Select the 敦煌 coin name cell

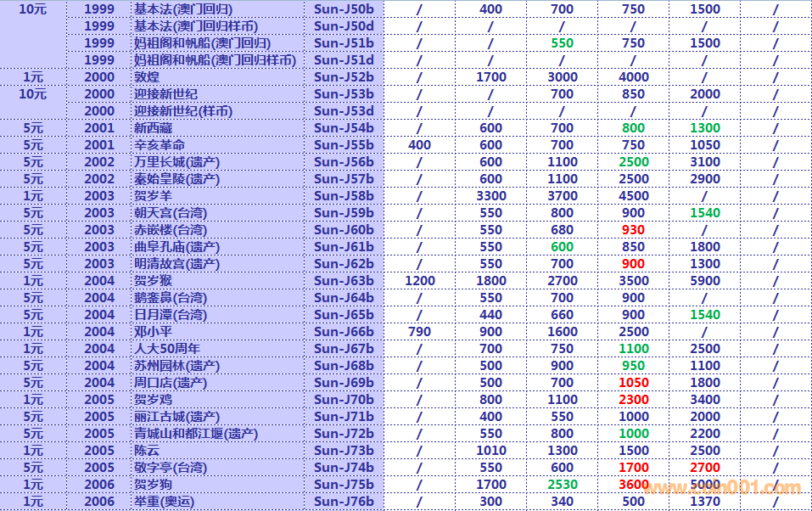(147, 77)
